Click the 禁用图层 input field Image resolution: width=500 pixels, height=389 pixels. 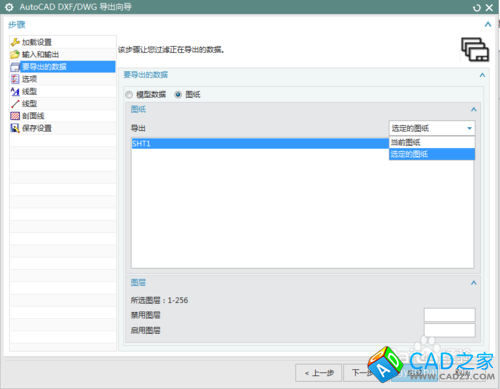pos(449,315)
